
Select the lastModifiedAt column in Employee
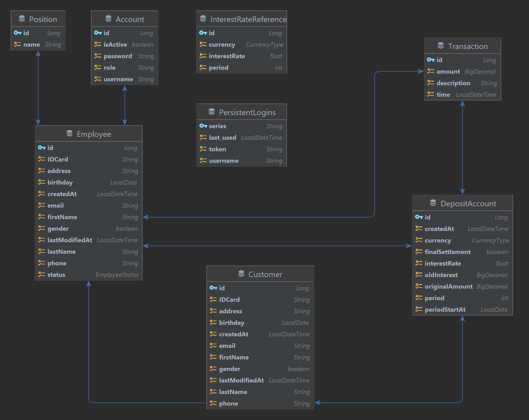(89, 240)
